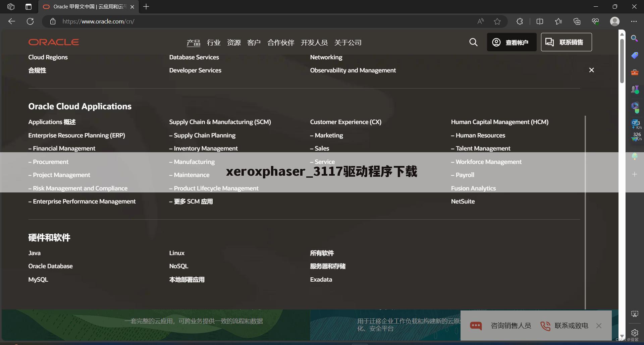Open the sidebar games icon
The height and width of the screenshot is (345, 644).
coord(634,89)
